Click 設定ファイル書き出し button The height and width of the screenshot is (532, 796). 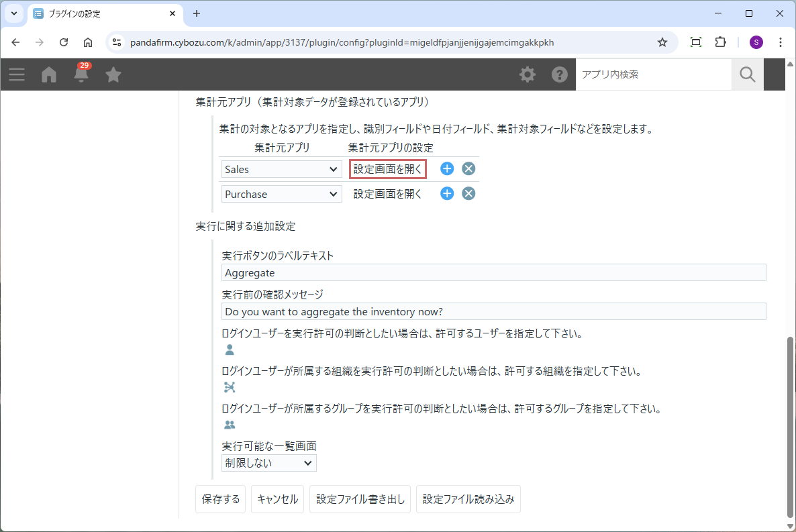[x=360, y=499]
